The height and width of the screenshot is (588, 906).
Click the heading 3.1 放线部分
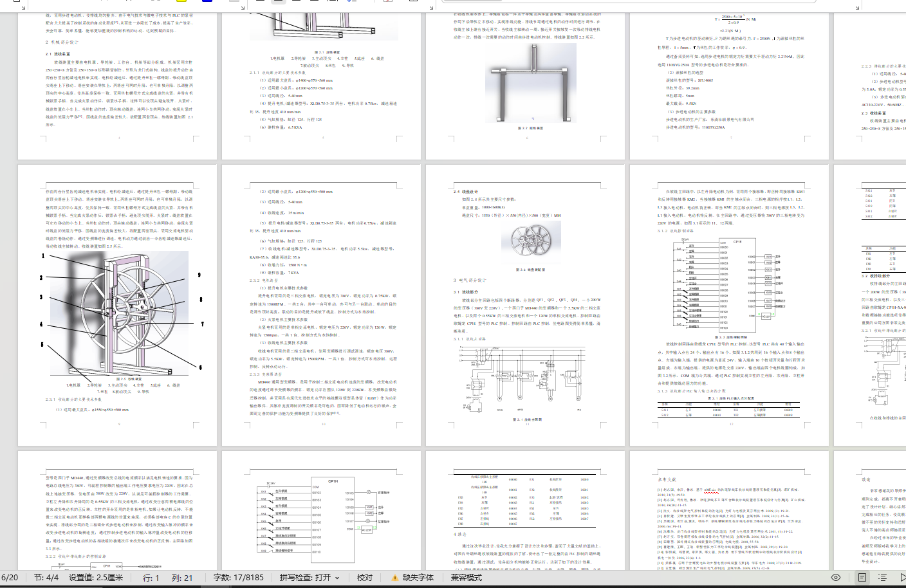467,292
